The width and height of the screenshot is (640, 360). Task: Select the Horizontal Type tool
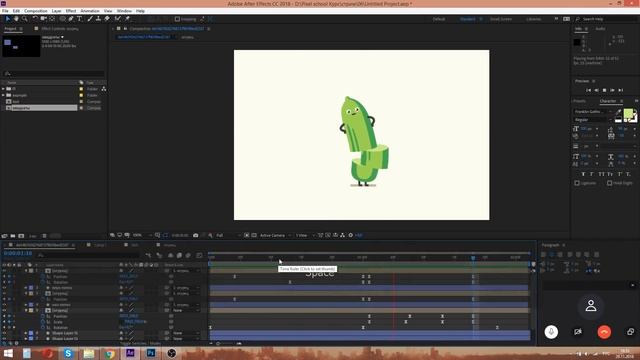click(x=80, y=19)
